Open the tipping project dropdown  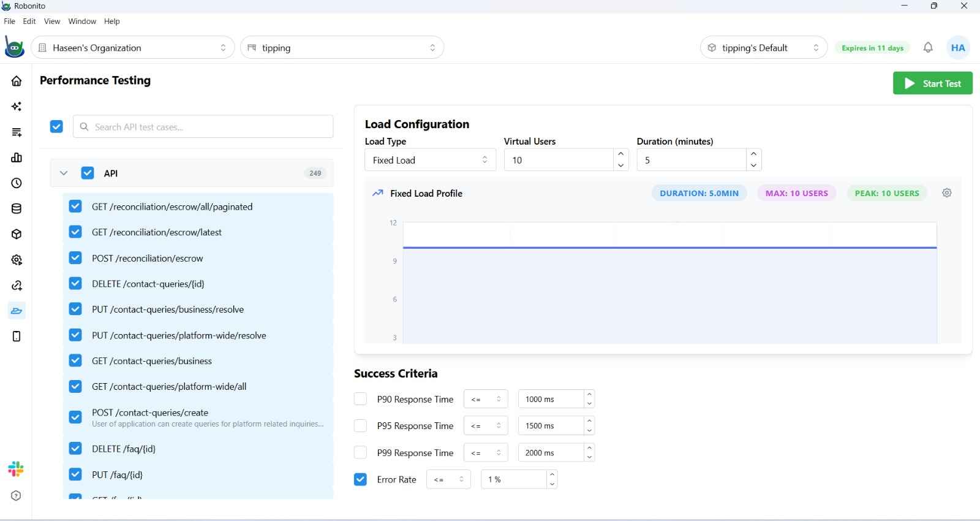pos(342,47)
